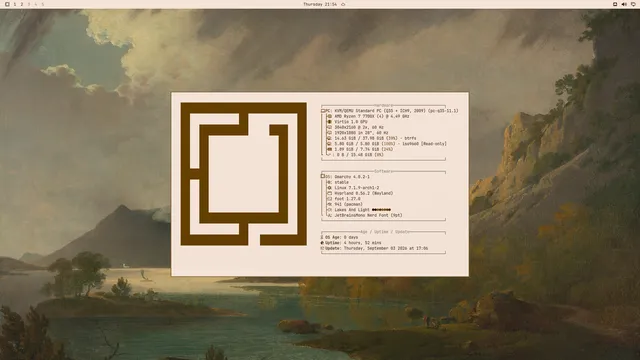Click the theme color palette dots
640x360 pixels.
click(381, 210)
